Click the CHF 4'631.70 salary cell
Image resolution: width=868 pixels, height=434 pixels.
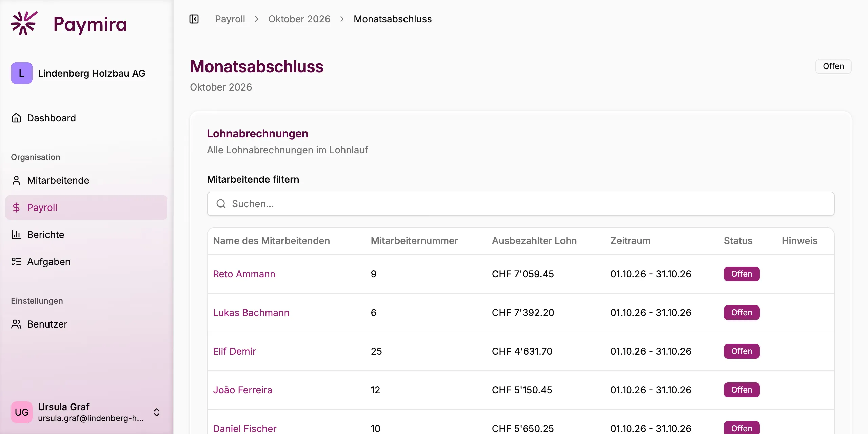(x=522, y=351)
